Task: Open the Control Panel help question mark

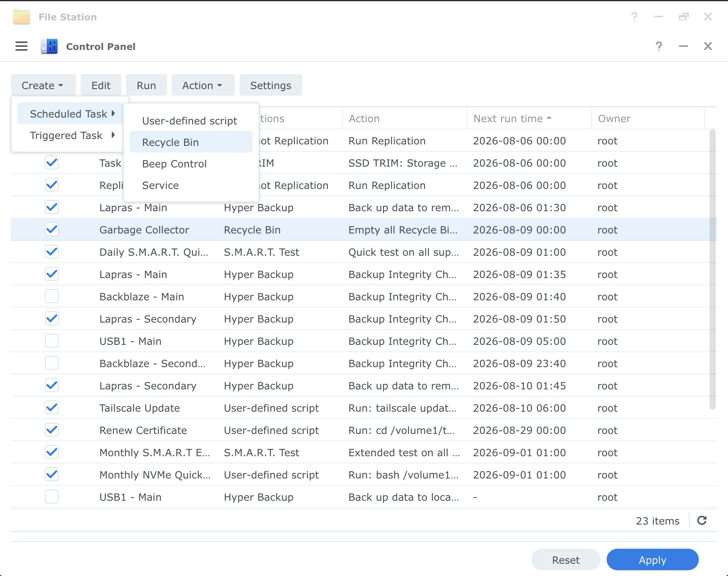Action: [x=659, y=46]
